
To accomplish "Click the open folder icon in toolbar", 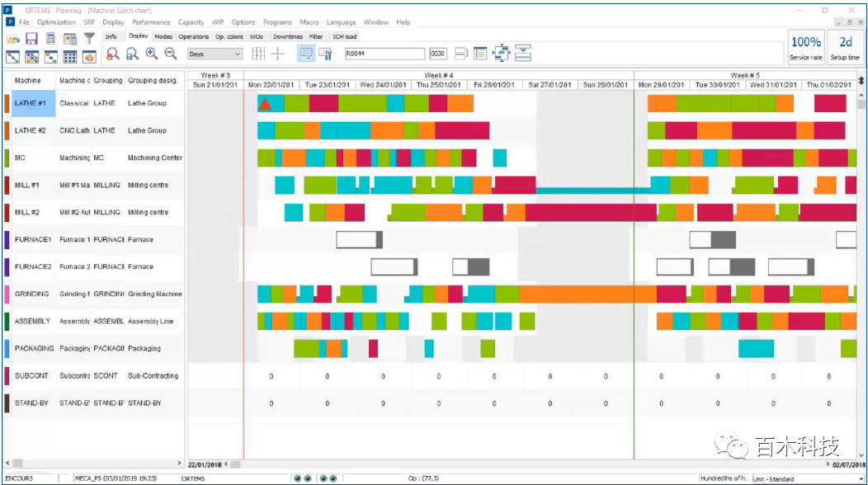I will (x=12, y=39).
